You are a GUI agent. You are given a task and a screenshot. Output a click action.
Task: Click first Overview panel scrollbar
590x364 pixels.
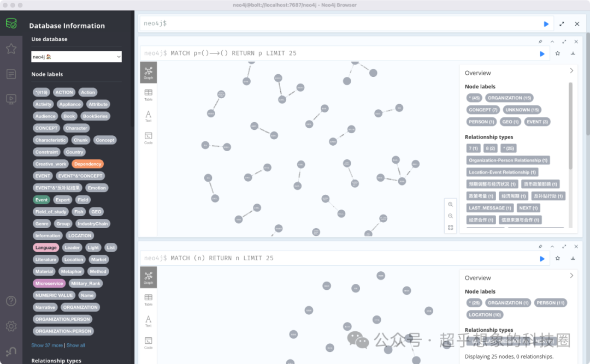click(570, 126)
